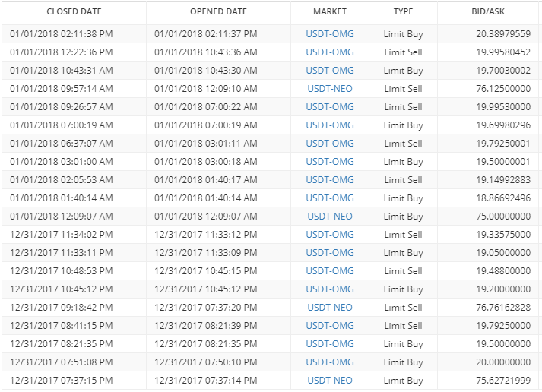
Task: Select row closed 01/01/2018 02:11:38 PM
Action: [x=271, y=34]
